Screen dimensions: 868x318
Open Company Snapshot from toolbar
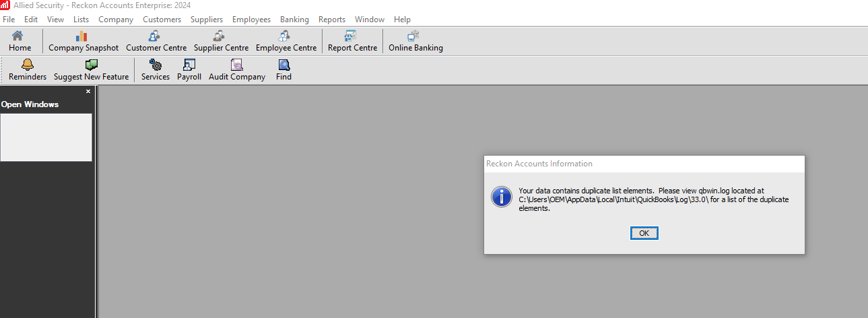pos(84,41)
